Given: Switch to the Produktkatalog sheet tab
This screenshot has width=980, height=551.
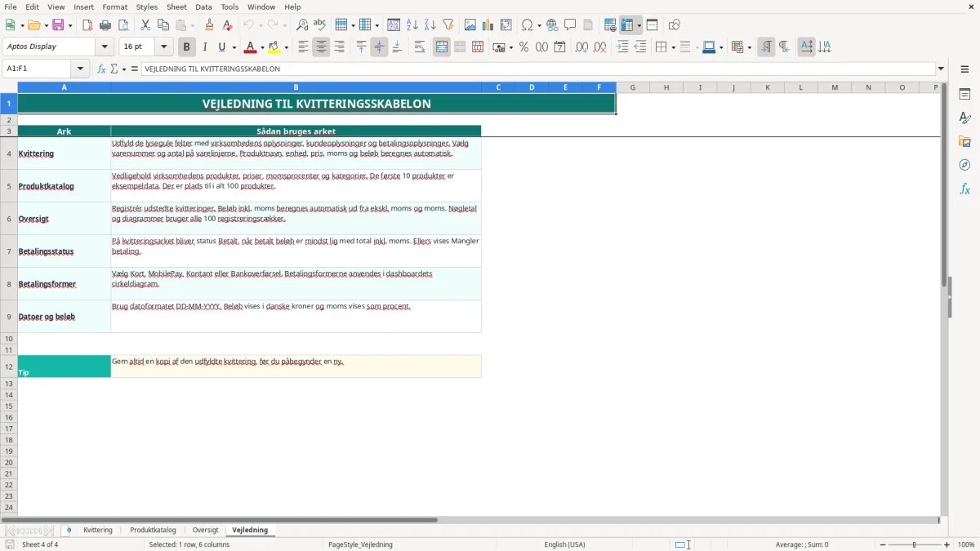Looking at the screenshot, I should 153,531.
